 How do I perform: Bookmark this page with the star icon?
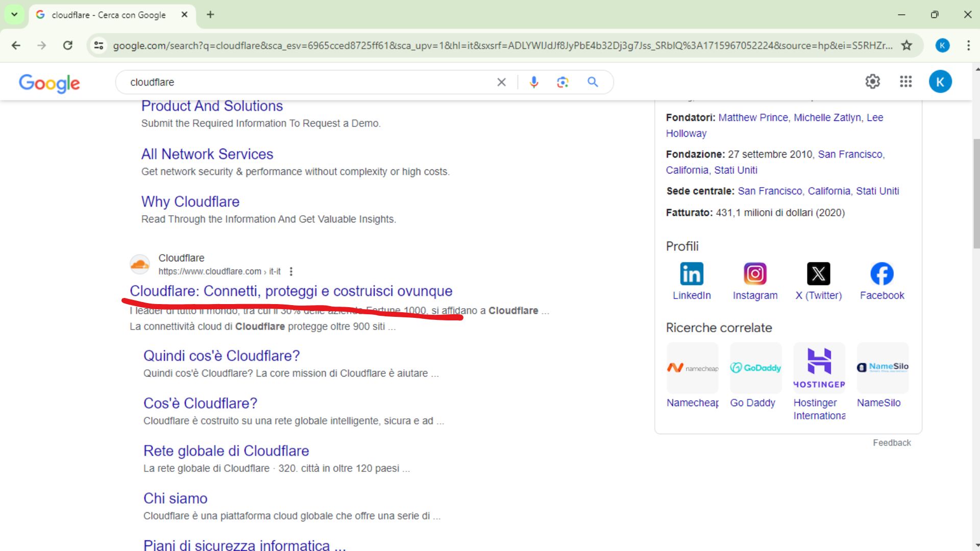(906, 45)
